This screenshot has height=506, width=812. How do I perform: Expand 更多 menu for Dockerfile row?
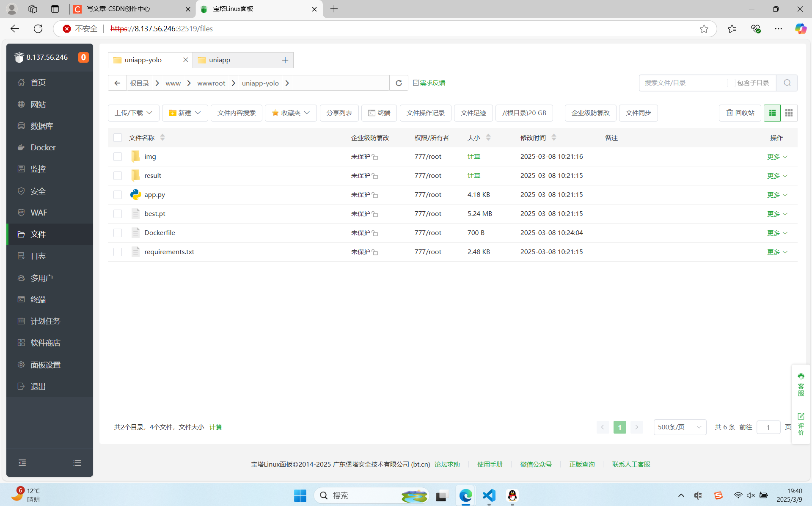point(777,233)
